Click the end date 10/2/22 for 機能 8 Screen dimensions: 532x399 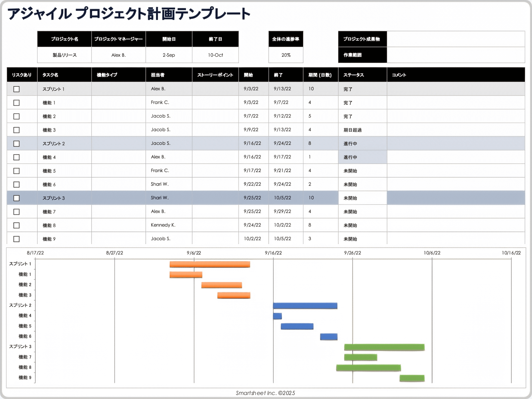282,225
